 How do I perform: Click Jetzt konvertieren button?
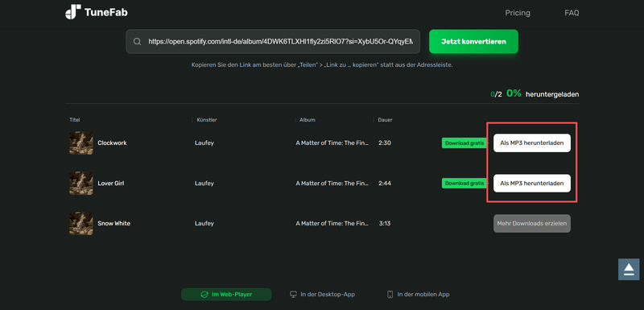[473, 42]
